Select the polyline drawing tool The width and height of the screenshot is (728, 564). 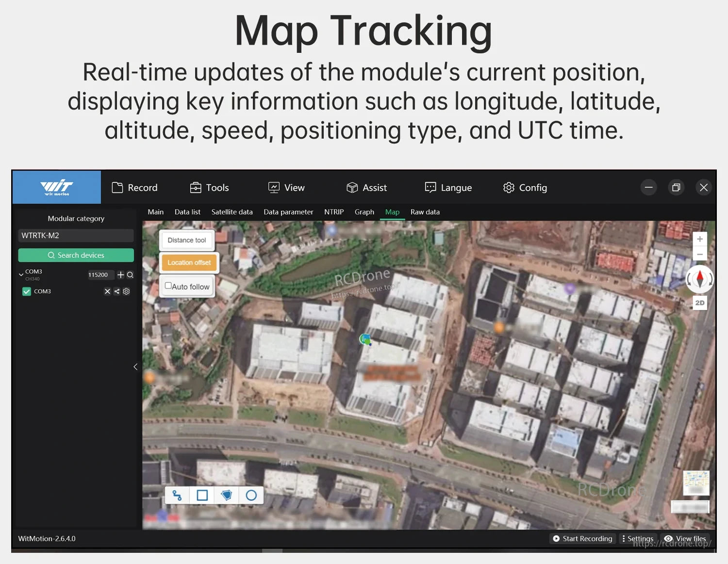[177, 495]
